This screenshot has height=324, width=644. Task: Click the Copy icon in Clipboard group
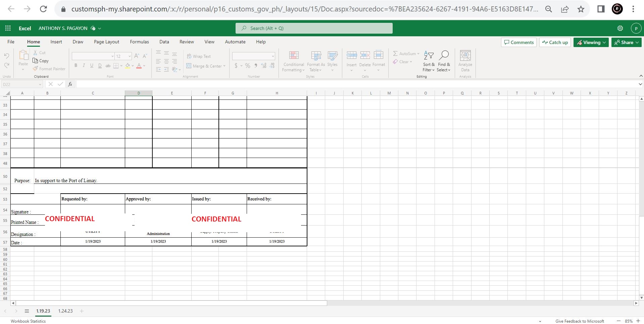(x=35, y=60)
